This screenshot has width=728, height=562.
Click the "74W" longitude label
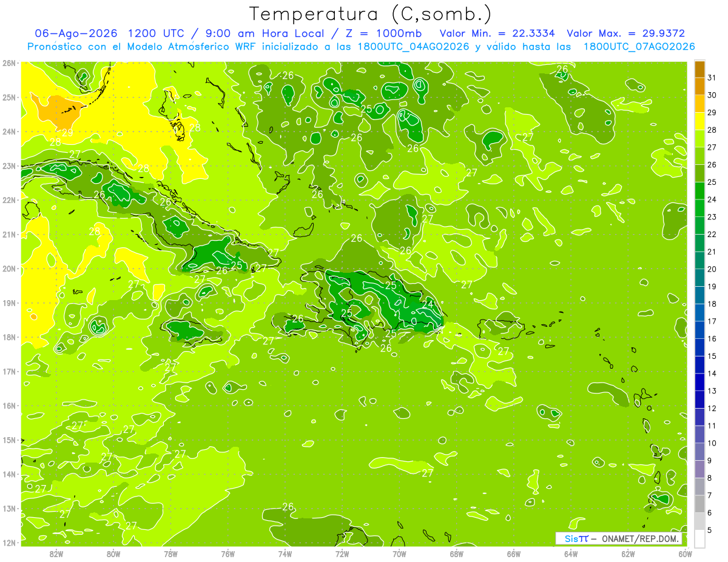285,554
